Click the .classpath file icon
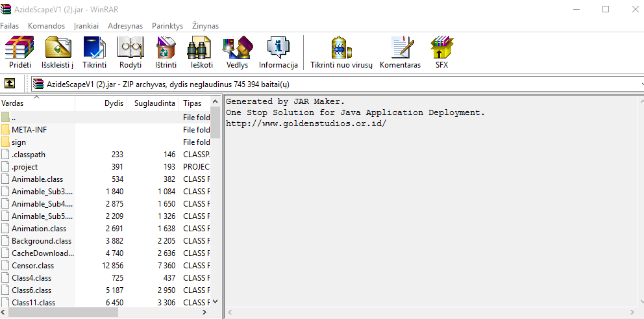This screenshot has height=319, width=644. coord(5,155)
